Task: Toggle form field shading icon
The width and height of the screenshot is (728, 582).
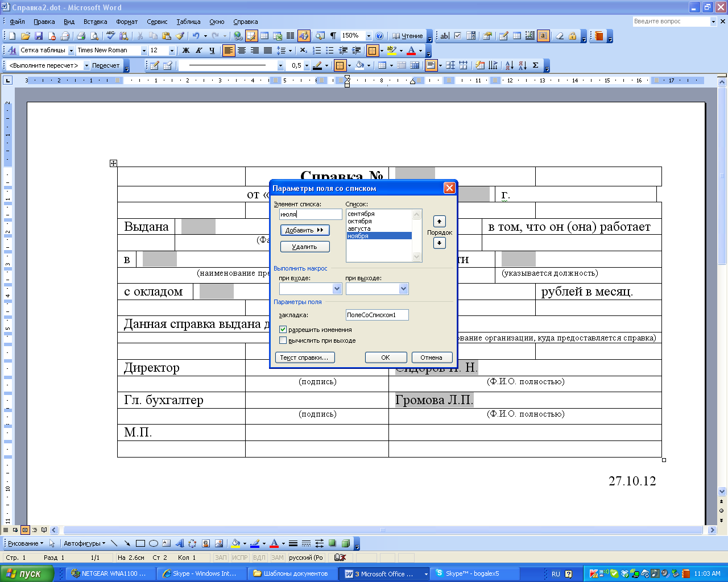Action: [544, 36]
